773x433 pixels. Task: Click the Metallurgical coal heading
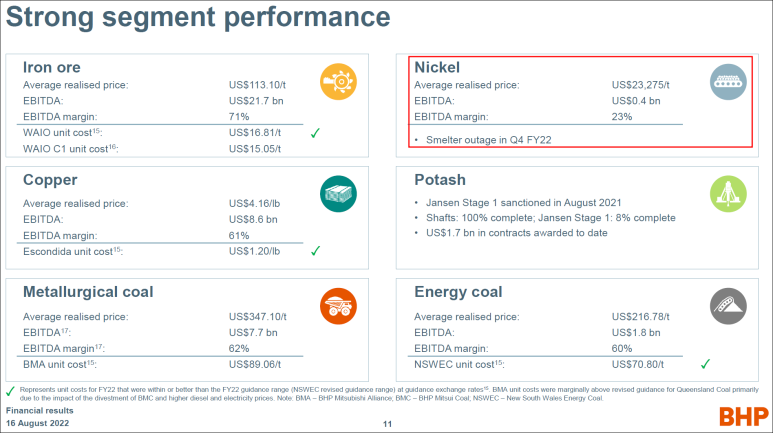[88, 292]
